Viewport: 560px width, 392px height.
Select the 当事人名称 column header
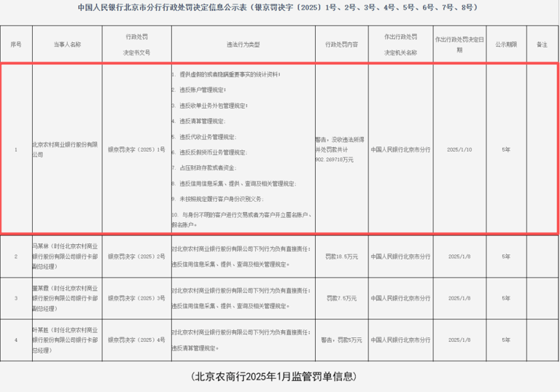(x=67, y=44)
